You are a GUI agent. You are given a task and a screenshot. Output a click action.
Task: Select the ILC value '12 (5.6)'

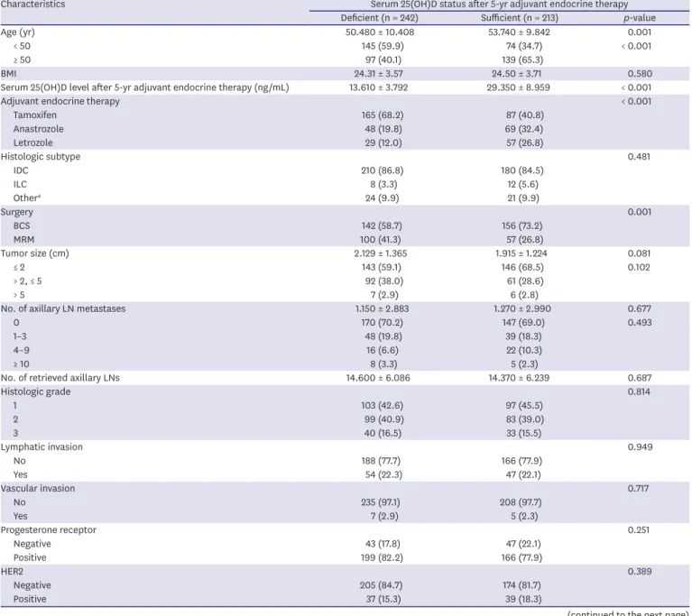(x=522, y=185)
